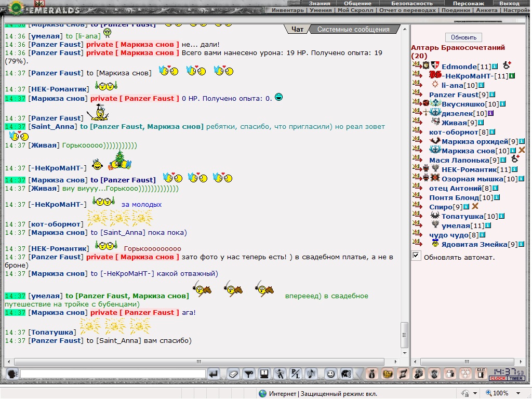The width and height of the screenshot is (532, 399).
Task: Open the chat filter funnel icon
Action: [x=249, y=374]
